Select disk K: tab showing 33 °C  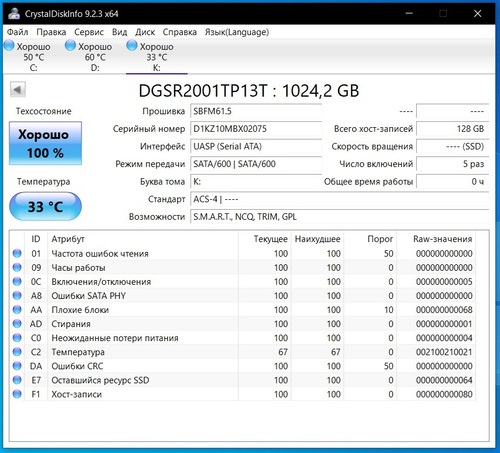click(x=157, y=57)
